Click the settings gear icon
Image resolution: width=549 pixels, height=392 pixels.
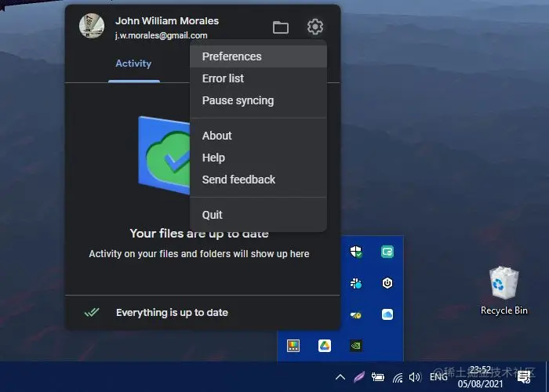pos(315,27)
